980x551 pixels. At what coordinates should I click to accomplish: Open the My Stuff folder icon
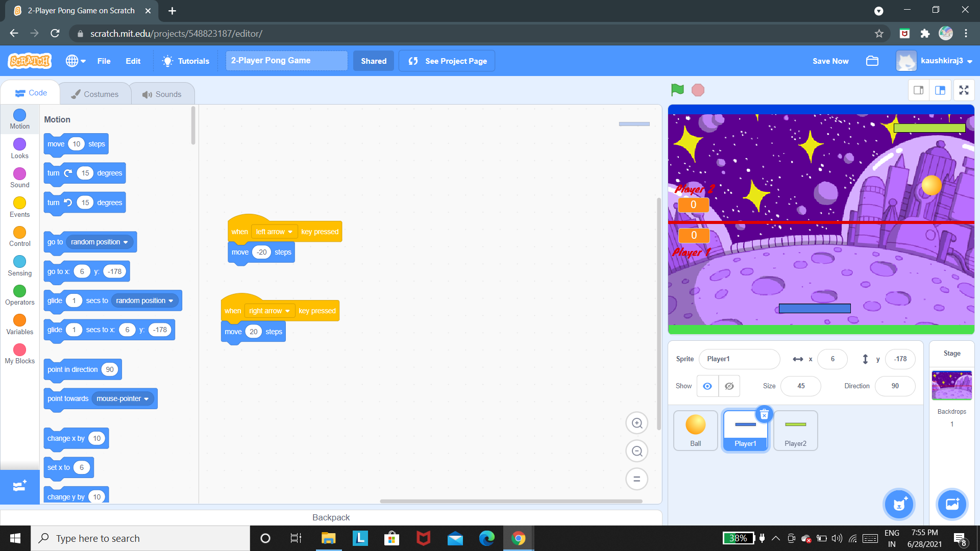point(872,61)
